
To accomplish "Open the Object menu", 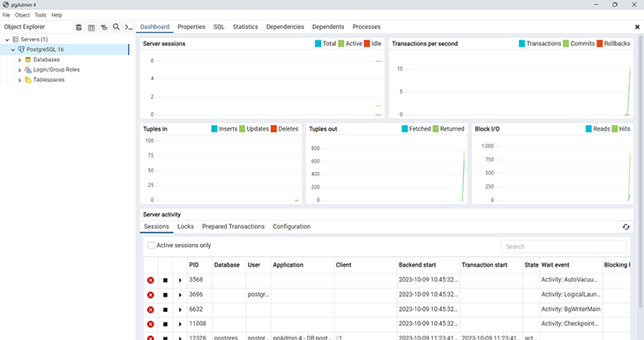I will pyautogui.click(x=22, y=15).
